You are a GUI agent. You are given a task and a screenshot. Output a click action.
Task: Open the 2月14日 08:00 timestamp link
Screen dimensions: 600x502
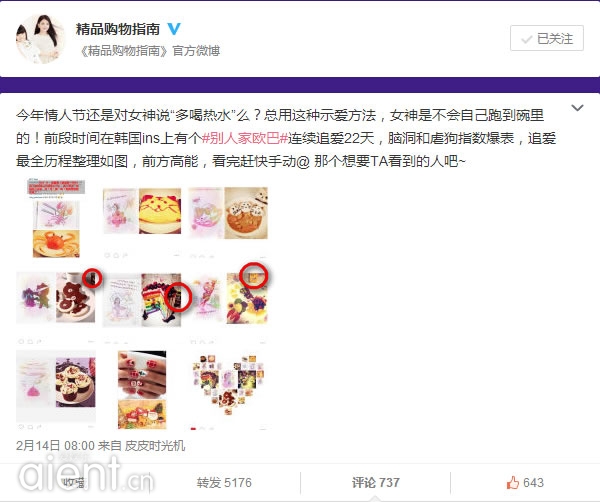[55, 446]
